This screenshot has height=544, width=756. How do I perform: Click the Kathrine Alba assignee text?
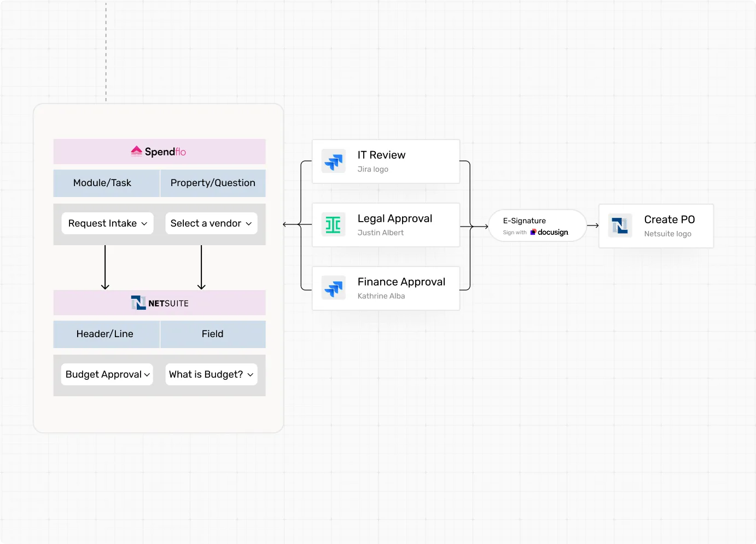tap(381, 296)
